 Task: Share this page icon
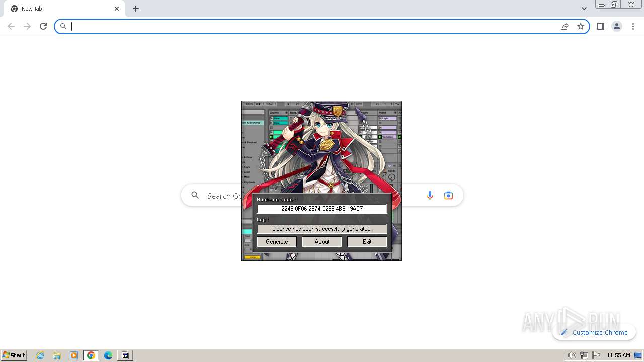point(565,26)
